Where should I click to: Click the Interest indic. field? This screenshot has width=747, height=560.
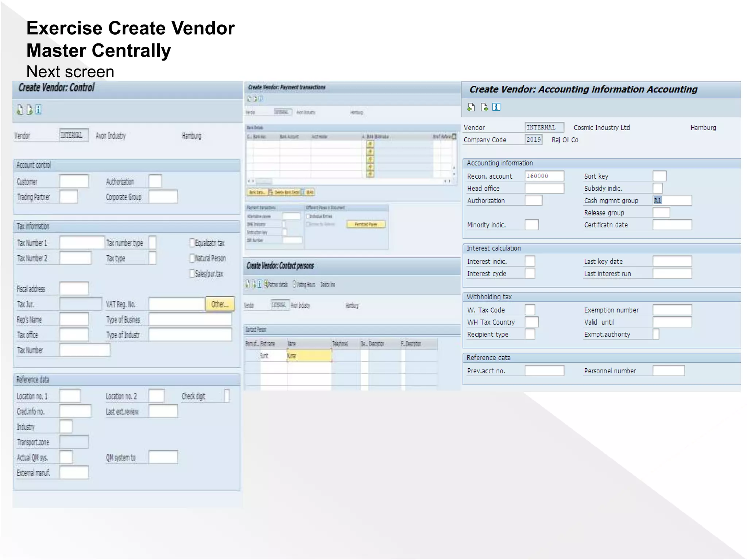530,261
